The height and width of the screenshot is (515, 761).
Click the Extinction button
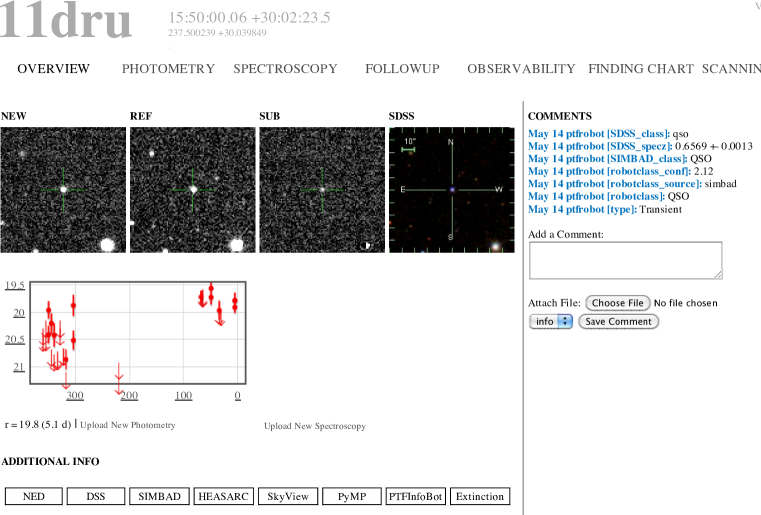pyautogui.click(x=480, y=497)
